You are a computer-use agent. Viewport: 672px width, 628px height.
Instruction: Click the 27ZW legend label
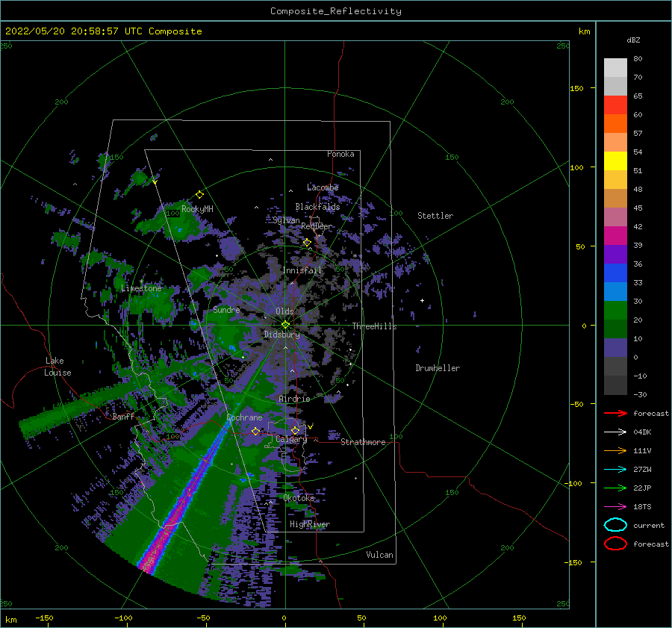tap(642, 470)
